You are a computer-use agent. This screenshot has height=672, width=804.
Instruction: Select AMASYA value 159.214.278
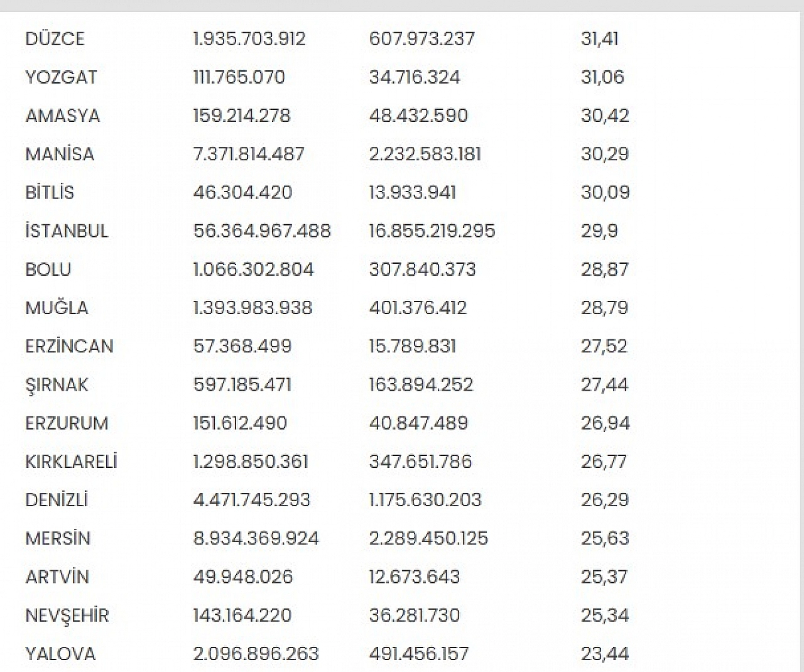point(242,116)
